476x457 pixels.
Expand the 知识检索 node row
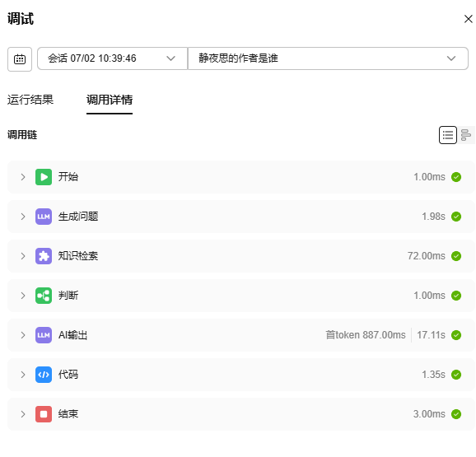click(241, 256)
